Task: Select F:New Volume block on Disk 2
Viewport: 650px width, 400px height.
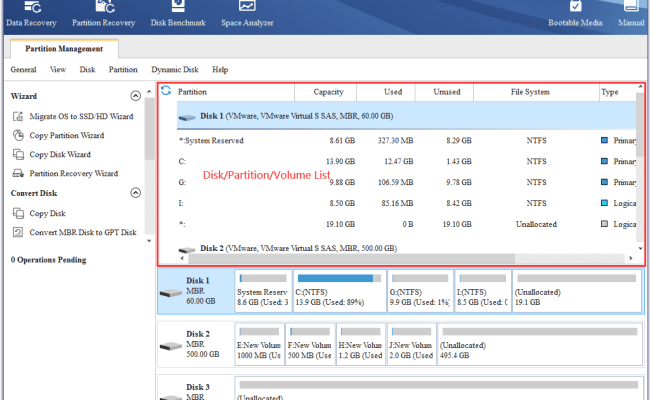Action: click(x=310, y=344)
